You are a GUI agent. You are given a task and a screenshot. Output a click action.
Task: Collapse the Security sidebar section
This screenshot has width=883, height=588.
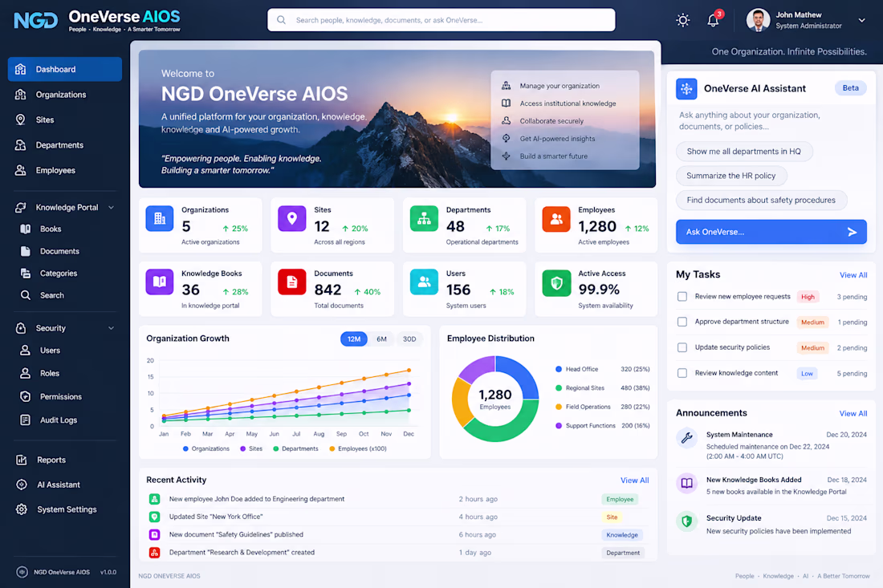pyautogui.click(x=111, y=328)
